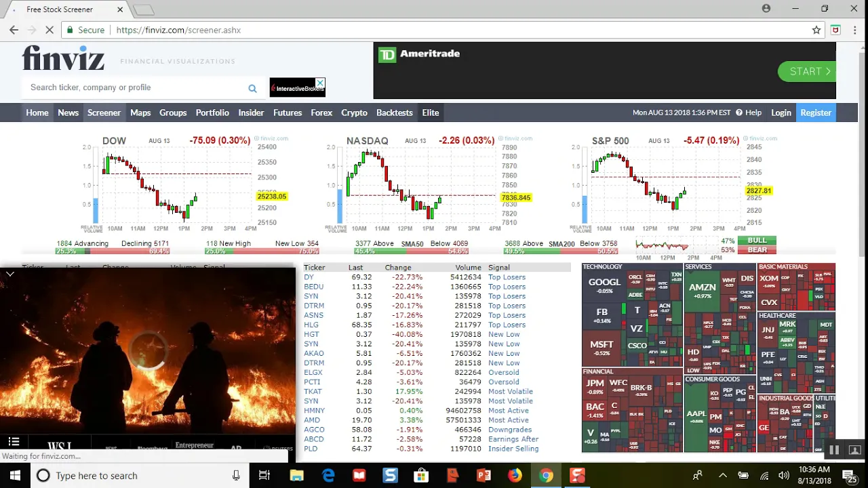Click the Downgrades signal for AGCO
Screen dimensions: 868x488
[x=510, y=430]
